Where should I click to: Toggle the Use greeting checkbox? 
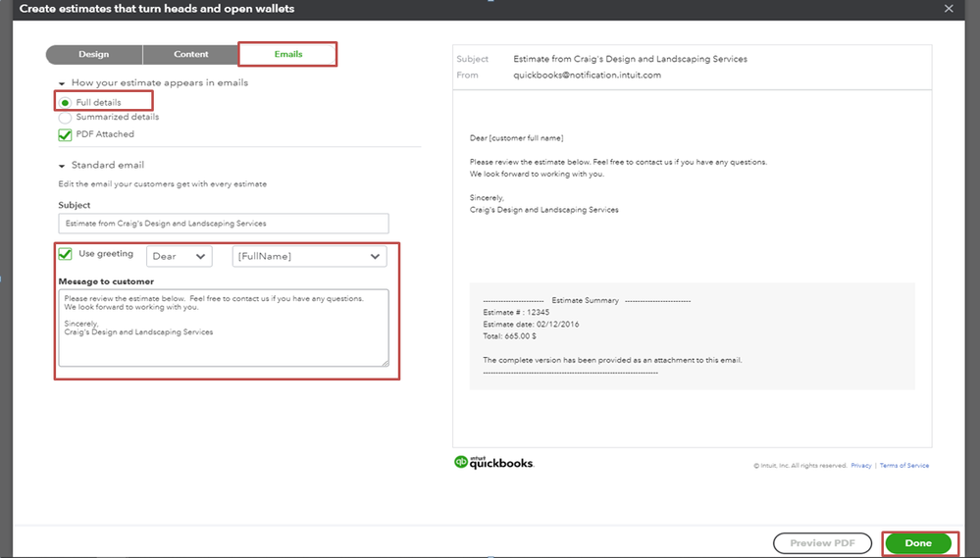click(x=65, y=254)
